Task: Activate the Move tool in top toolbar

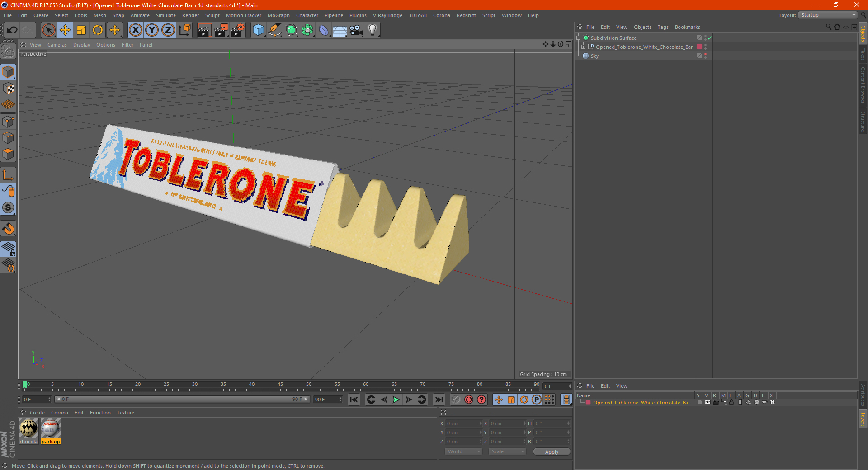Action: (x=65, y=30)
